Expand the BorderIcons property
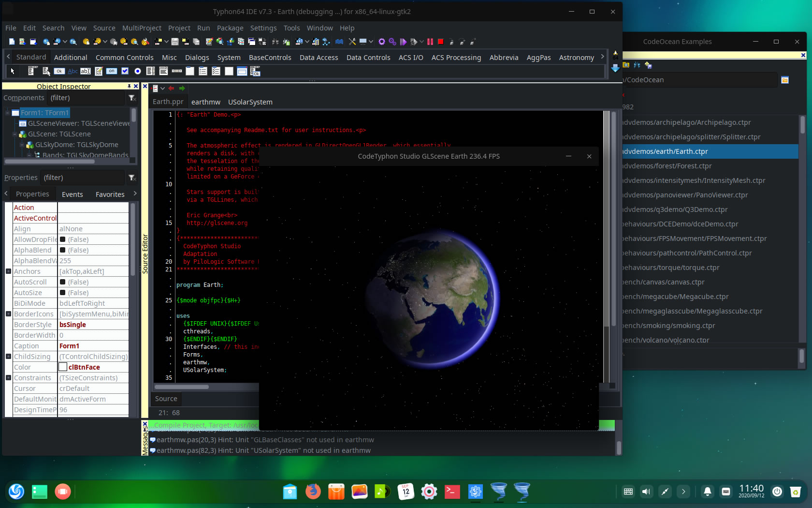Viewport: 812px width, 508px height. click(8, 314)
